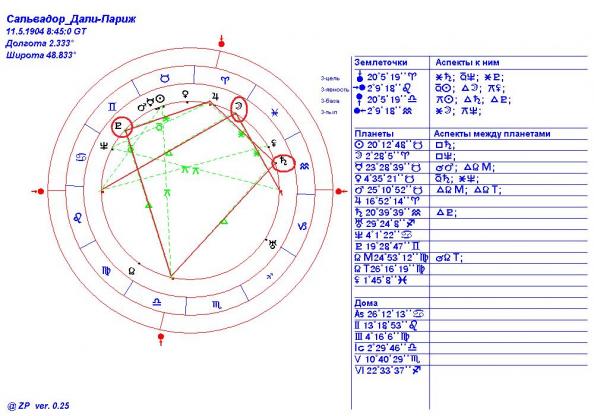594x416 pixels.
Task: Click the Libra sign glyph on the wheel
Action: coord(156,302)
